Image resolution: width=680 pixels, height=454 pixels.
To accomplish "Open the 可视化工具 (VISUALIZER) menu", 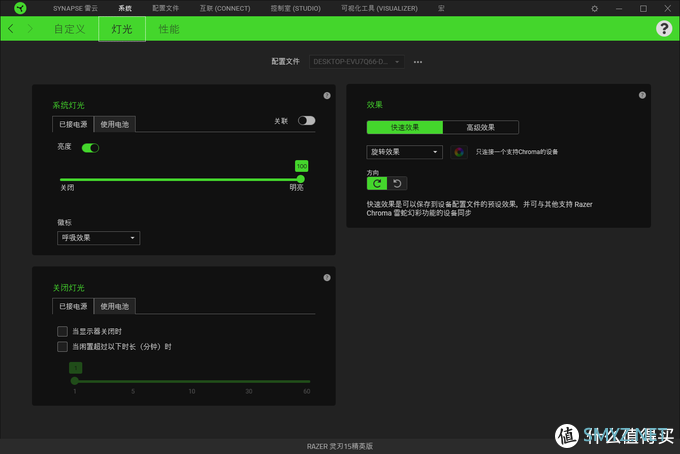I will pos(379,8).
